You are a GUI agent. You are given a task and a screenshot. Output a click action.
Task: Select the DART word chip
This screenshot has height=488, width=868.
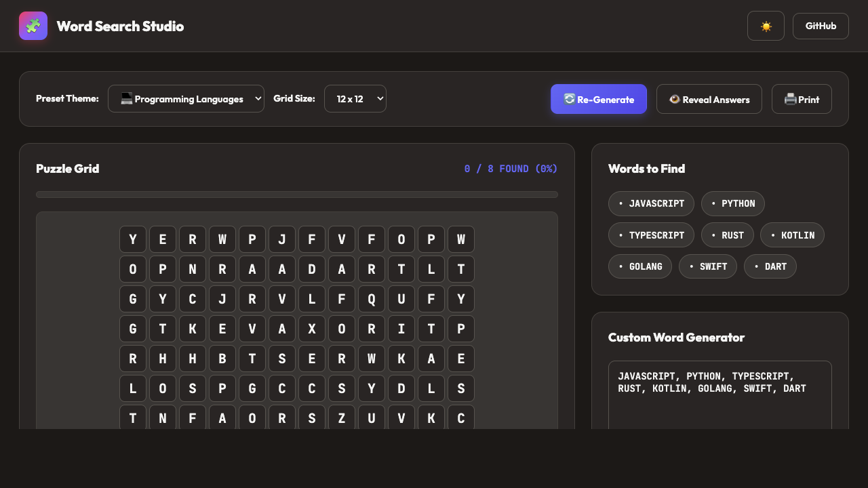[770, 266]
